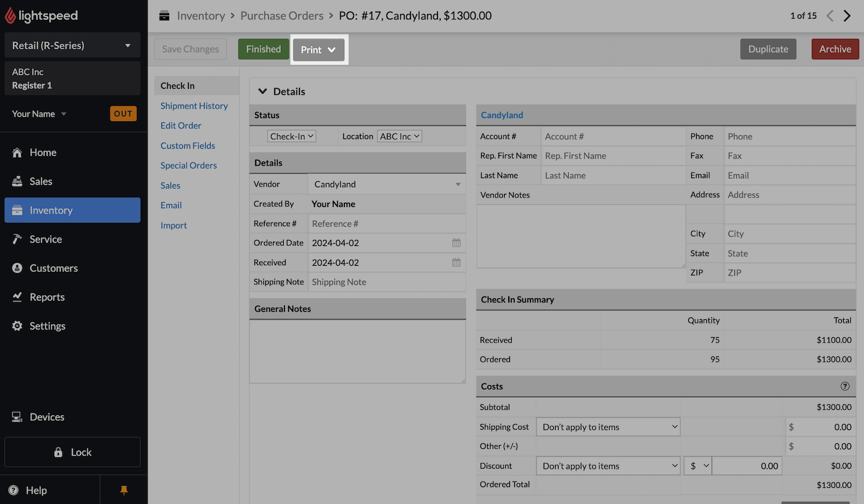
Task: Open the calendar picker for Received date
Action: pyautogui.click(x=456, y=263)
